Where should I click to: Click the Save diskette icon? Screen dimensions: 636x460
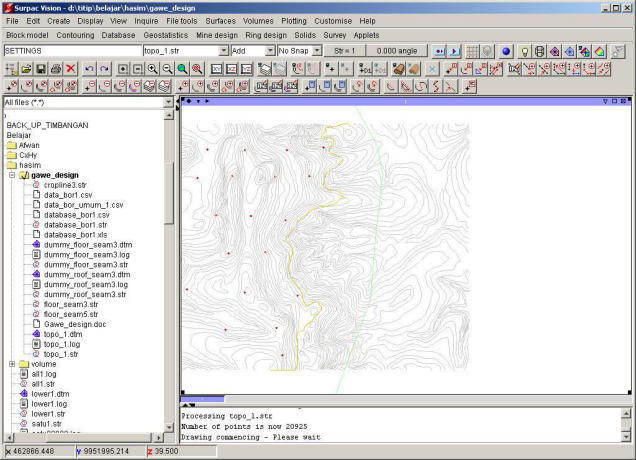40,68
